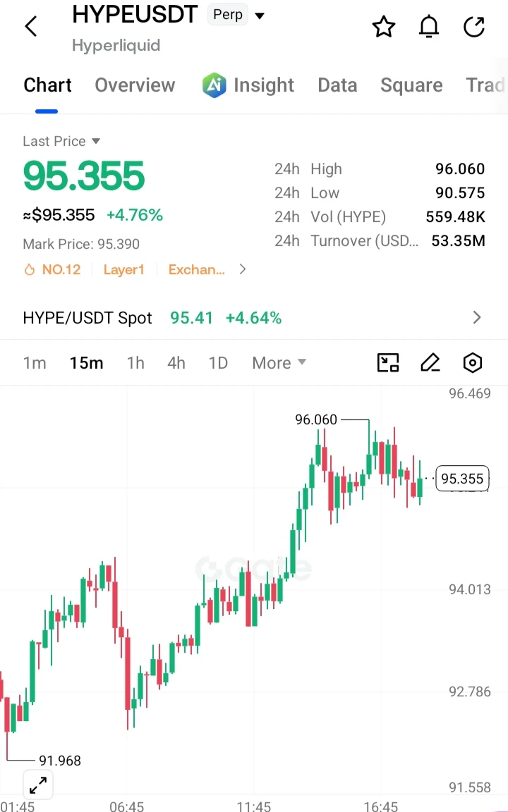
Task: Tap the 94.013 price axis label
Action: tap(469, 589)
